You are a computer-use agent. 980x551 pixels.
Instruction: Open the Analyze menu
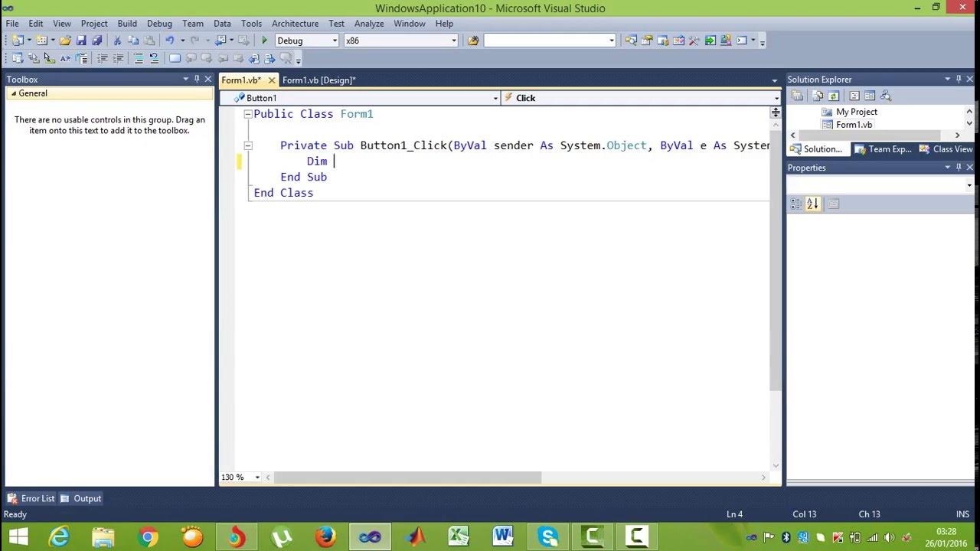(x=369, y=24)
